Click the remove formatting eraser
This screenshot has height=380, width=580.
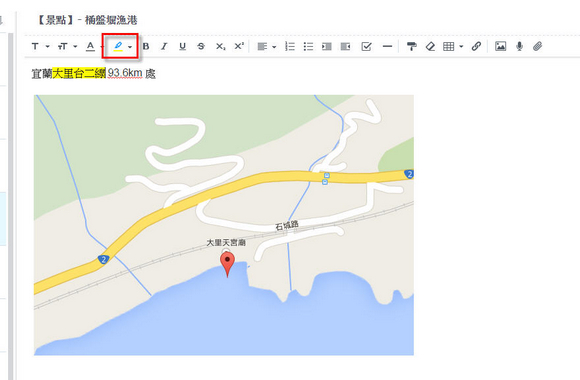coord(430,46)
